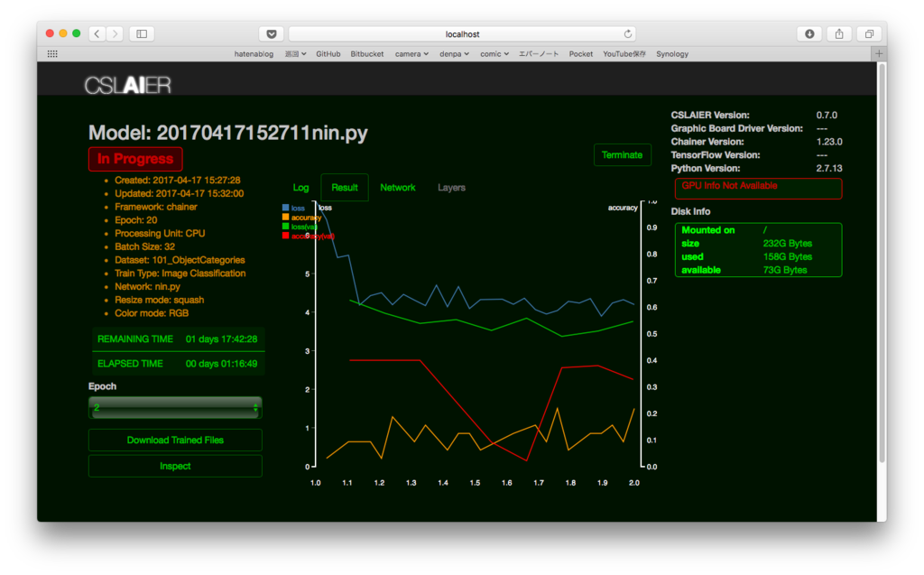This screenshot has height=575, width=924.
Task: Toggle the red accuracy(val) legend swatch
Action: (x=286, y=236)
